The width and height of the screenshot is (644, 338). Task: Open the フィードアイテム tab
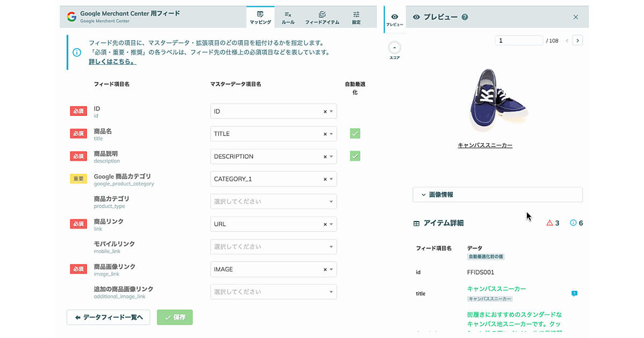coord(322,18)
